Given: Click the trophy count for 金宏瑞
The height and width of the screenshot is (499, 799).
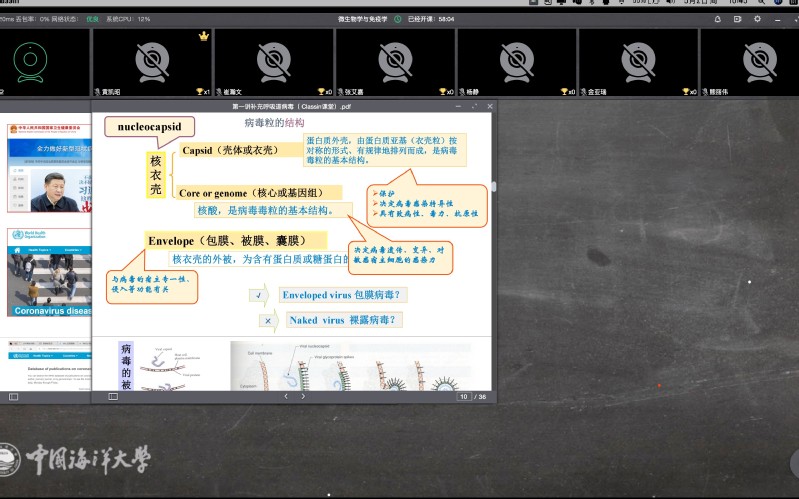Looking at the screenshot, I should pyautogui.click(x=690, y=91).
